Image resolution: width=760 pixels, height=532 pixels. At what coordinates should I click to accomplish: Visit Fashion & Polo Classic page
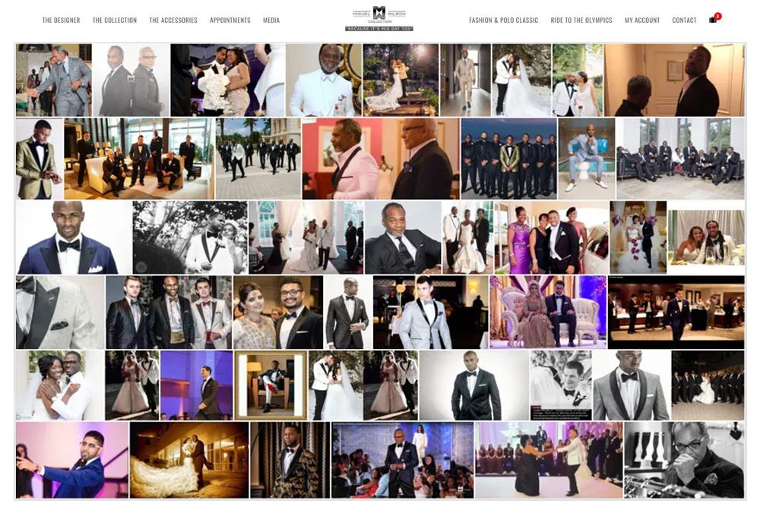click(x=503, y=21)
